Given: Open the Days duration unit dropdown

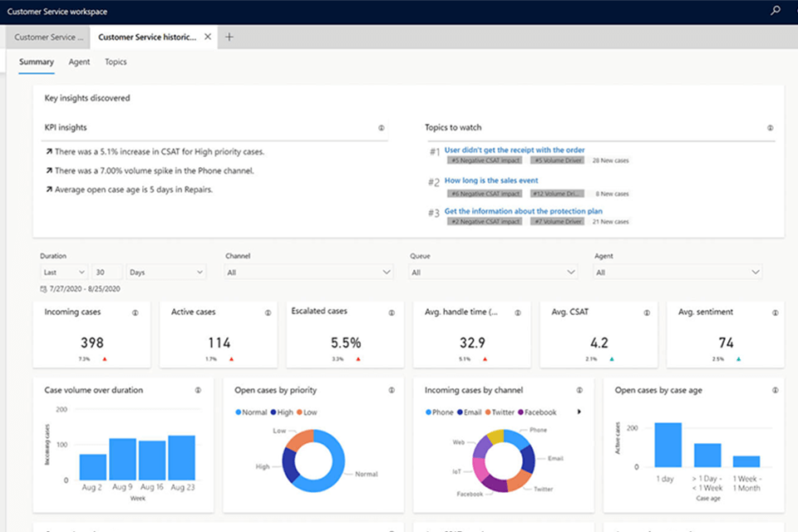Looking at the screenshot, I should pos(166,272).
